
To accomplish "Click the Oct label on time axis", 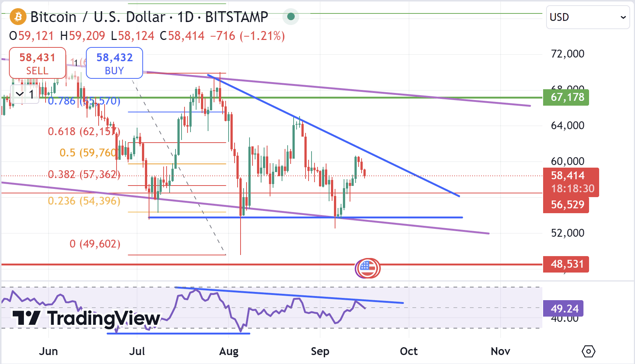I will click(409, 352).
